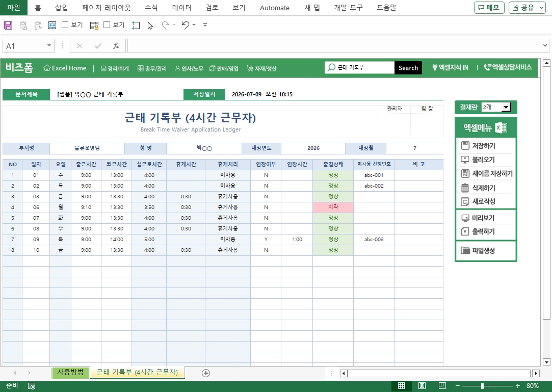
Task: Click the freeze panes table icon
Action: point(94,25)
